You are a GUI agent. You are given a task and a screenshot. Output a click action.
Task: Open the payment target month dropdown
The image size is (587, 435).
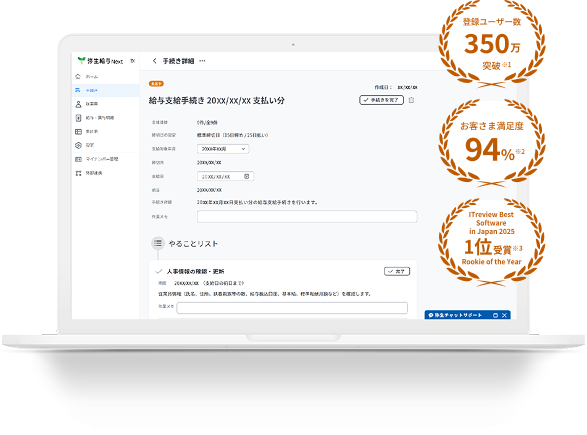(223, 149)
